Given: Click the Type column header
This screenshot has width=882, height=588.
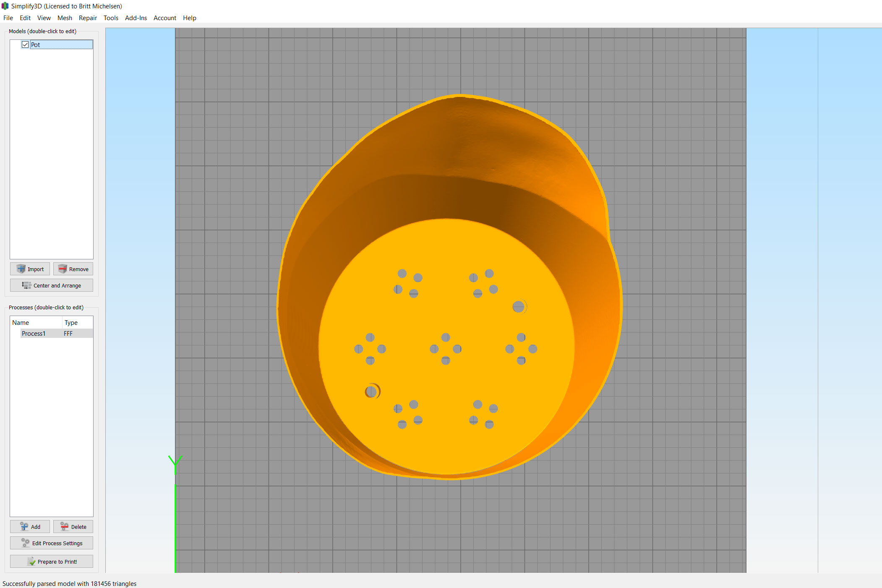Looking at the screenshot, I should (71, 323).
